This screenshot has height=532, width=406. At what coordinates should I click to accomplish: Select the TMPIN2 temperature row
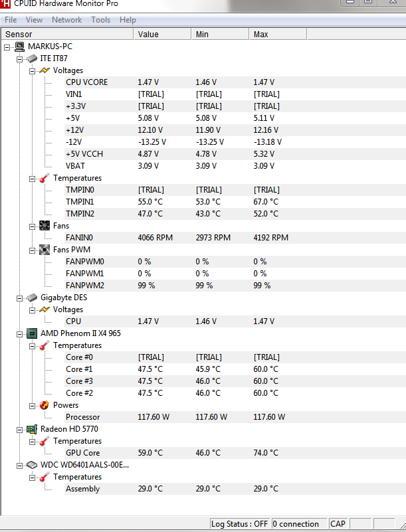tap(235, 214)
